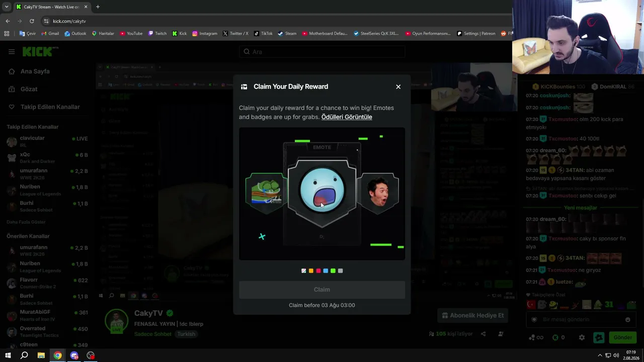Open the Sadece Sohbet category link below CakyTV
644x362 pixels.
point(153,334)
